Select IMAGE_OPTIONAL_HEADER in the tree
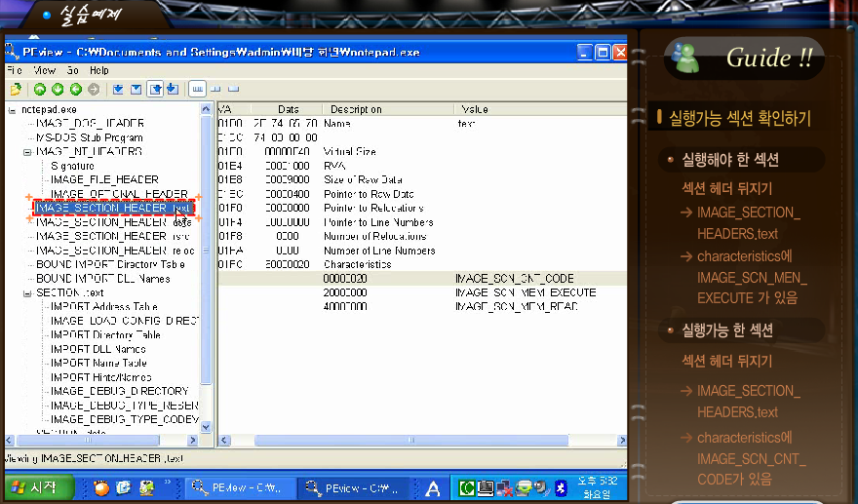This screenshot has width=858, height=504. coord(119,194)
